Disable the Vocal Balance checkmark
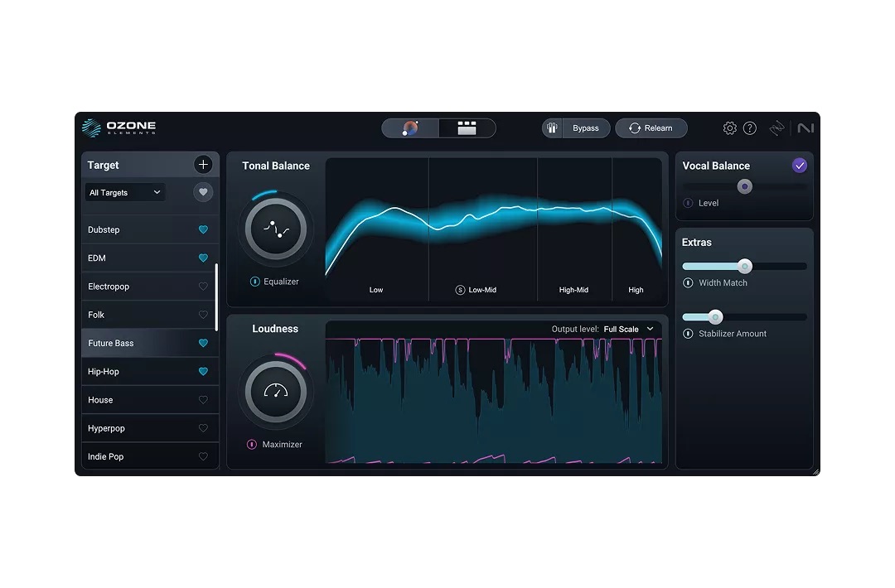895x588 pixels. pos(800,166)
